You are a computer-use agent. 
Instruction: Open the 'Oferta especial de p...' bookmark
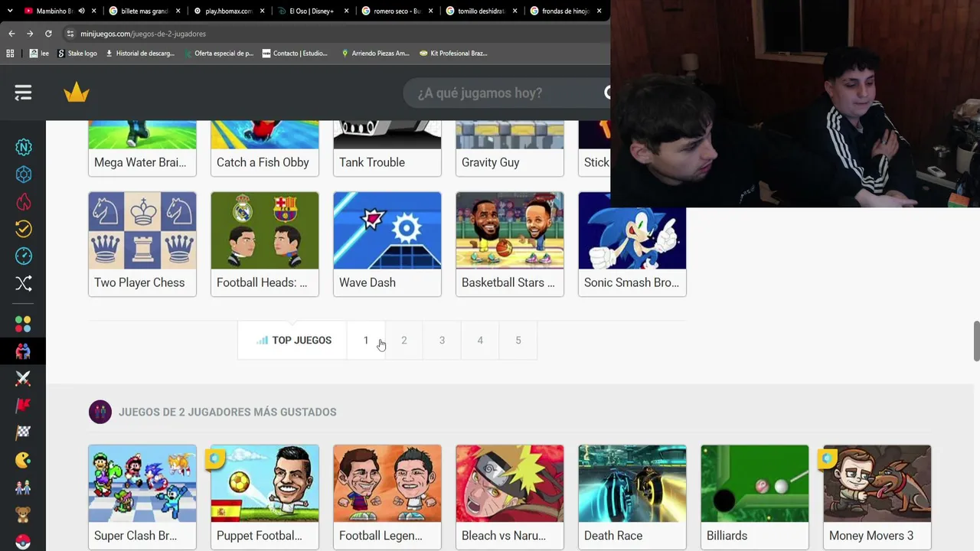tap(218, 54)
